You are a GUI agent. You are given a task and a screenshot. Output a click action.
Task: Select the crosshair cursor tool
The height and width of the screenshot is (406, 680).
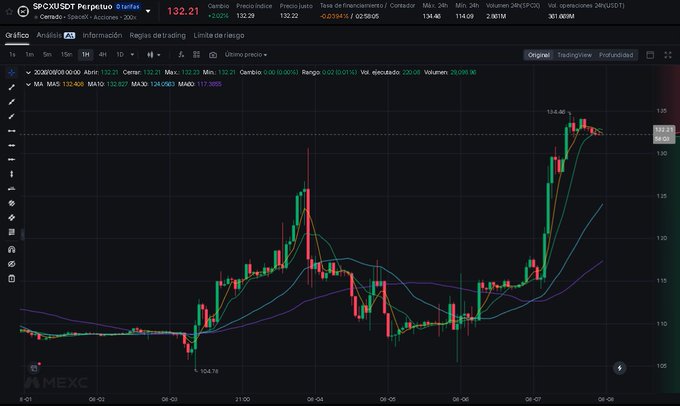point(12,73)
